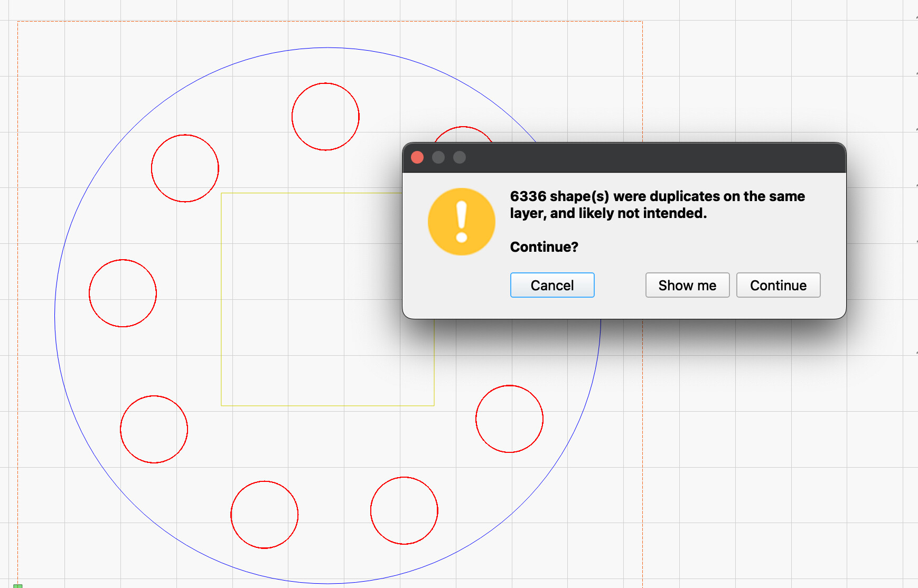
Task: Select the red circle nearest the yellow square's top-left corner
Action: pos(218,168)
